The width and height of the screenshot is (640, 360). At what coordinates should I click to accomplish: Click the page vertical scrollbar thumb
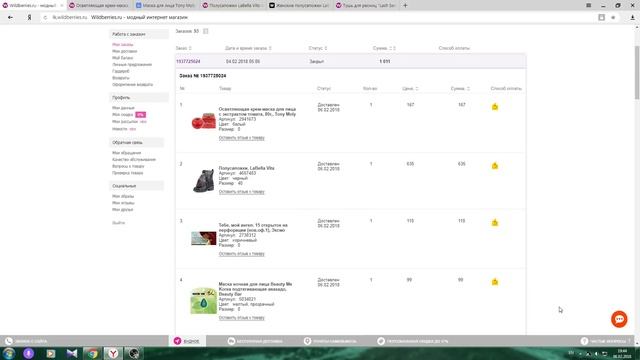coord(637,72)
